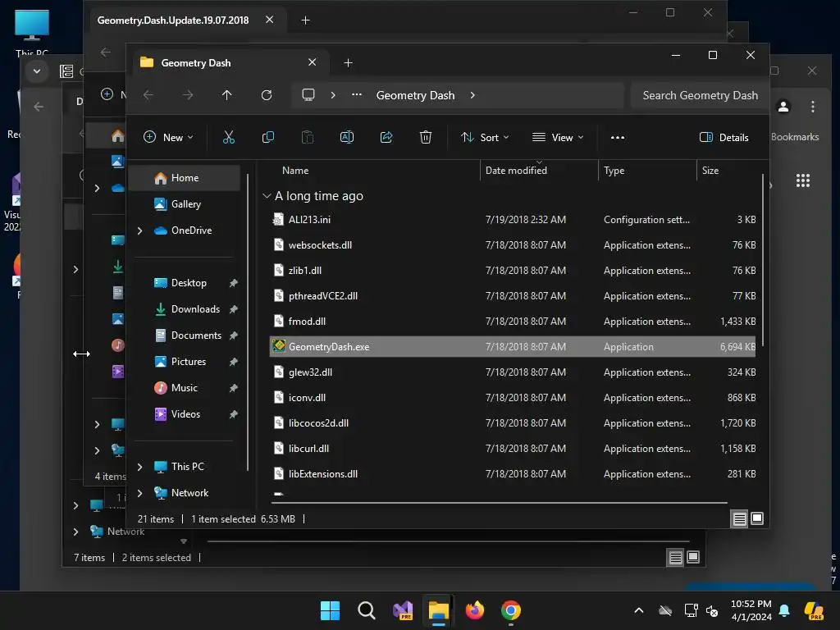
Task: Open the View dropdown menu
Action: click(x=558, y=138)
